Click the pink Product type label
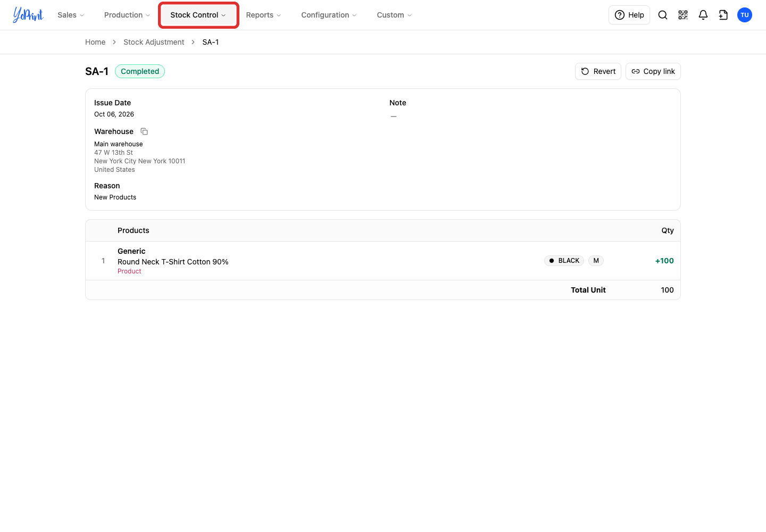Image resolution: width=766 pixels, height=532 pixels. pyautogui.click(x=129, y=271)
